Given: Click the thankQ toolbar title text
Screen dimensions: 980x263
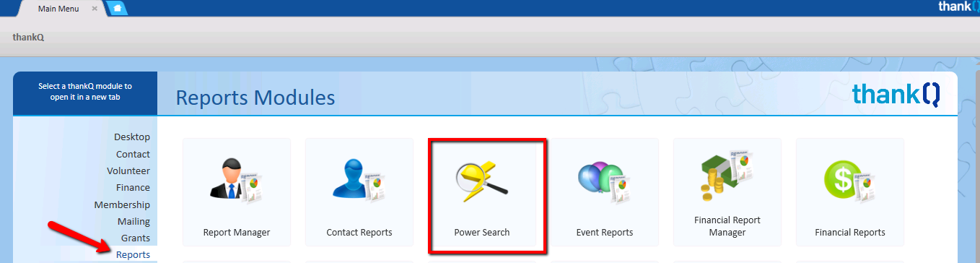Looking at the screenshot, I should coord(28,37).
